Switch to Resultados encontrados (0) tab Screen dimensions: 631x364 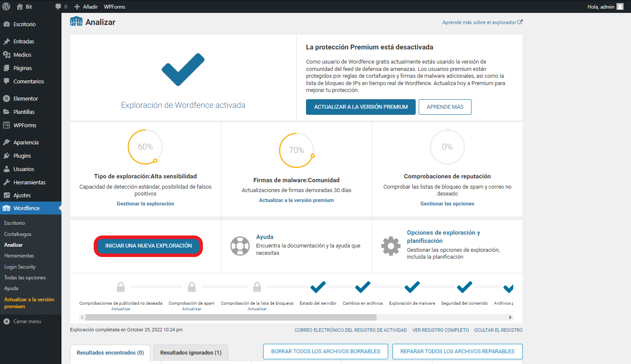pyautogui.click(x=110, y=353)
